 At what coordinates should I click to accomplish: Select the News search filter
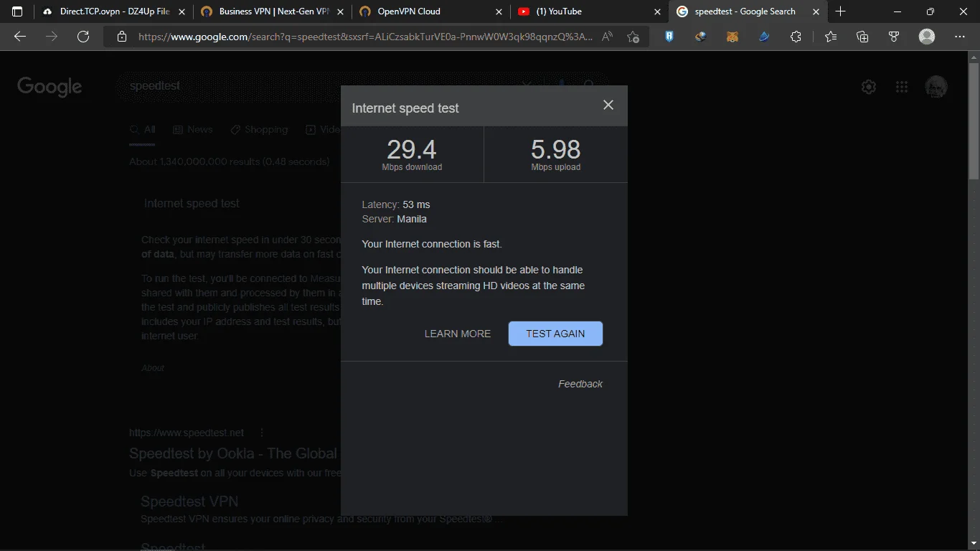coord(193,130)
